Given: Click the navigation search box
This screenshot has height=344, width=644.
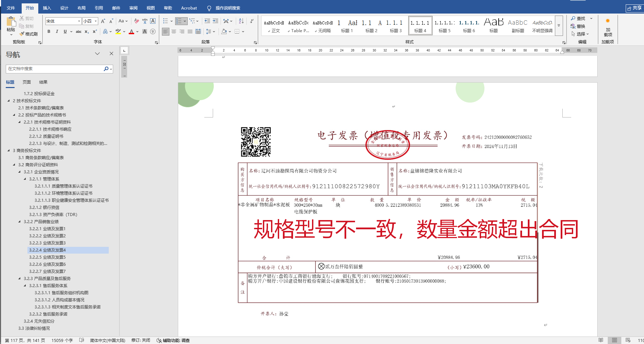Looking at the screenshot, I should (54, 69).
